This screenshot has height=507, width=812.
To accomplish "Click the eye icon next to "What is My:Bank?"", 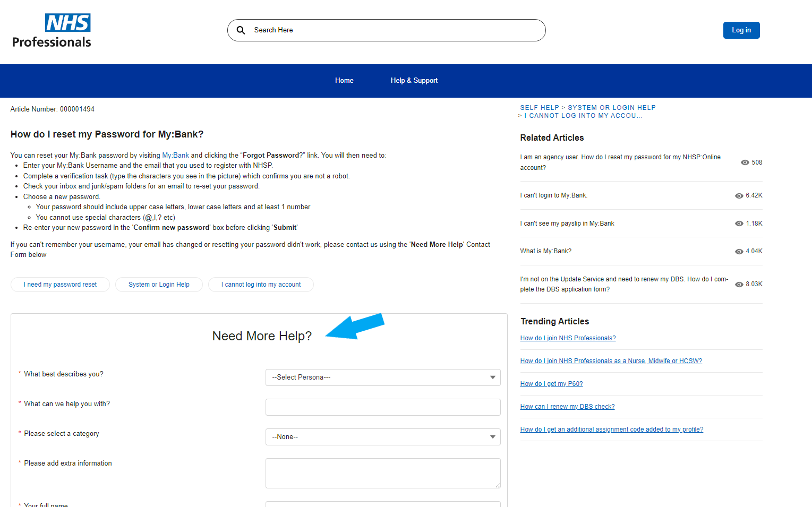I will (739, 251).
